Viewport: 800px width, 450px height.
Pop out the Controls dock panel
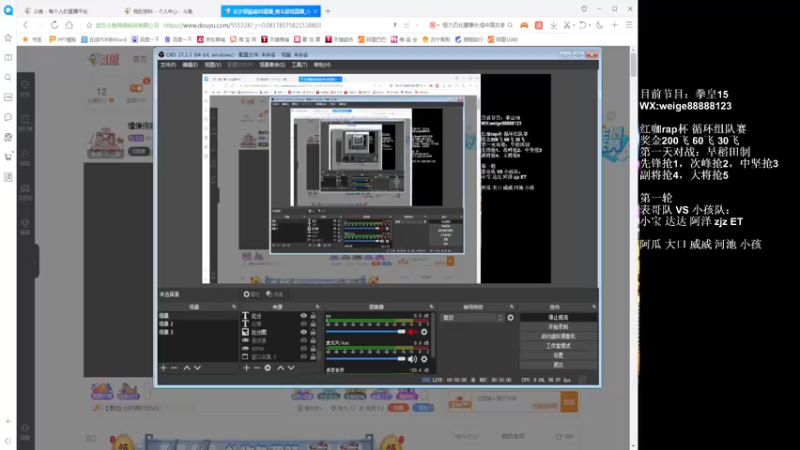pos(594,307)
